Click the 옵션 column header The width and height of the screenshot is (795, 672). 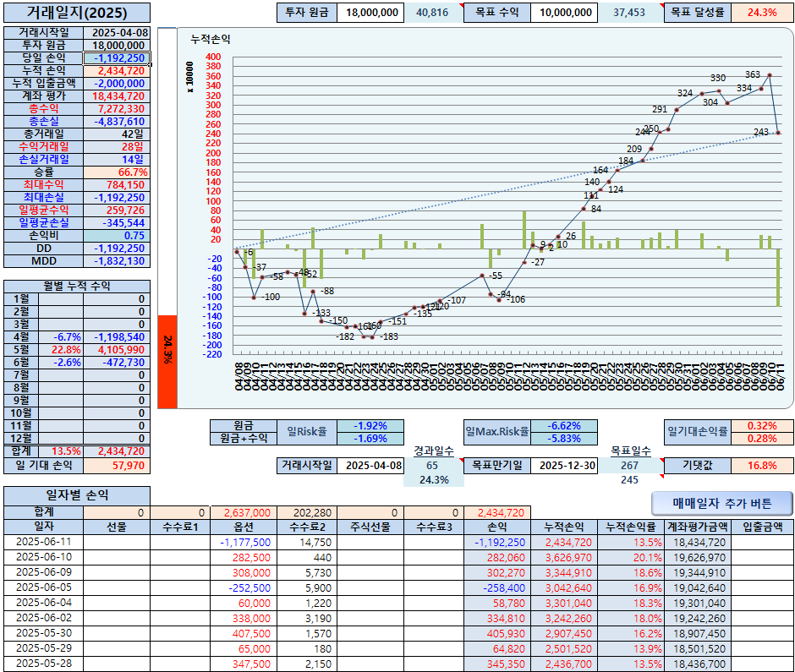click(x=244, y=527)
